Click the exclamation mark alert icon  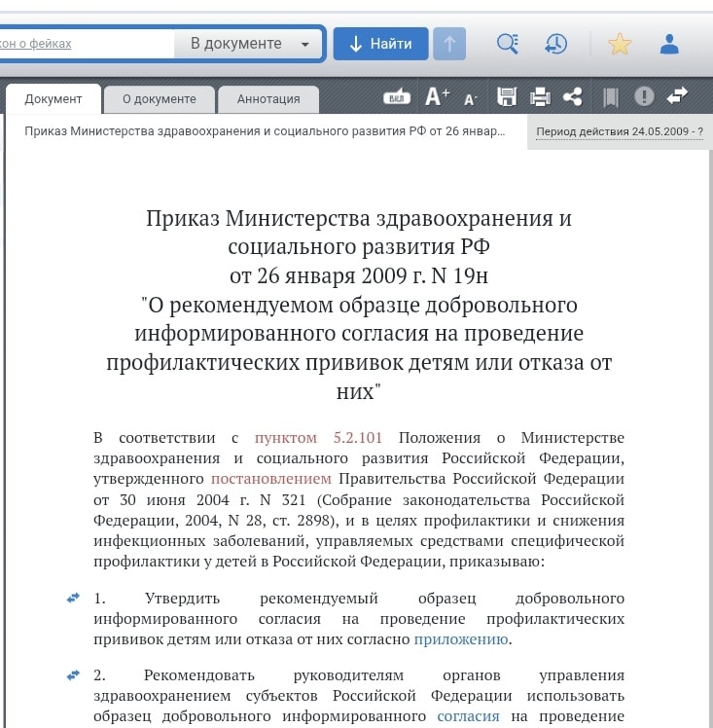[644, 96]
